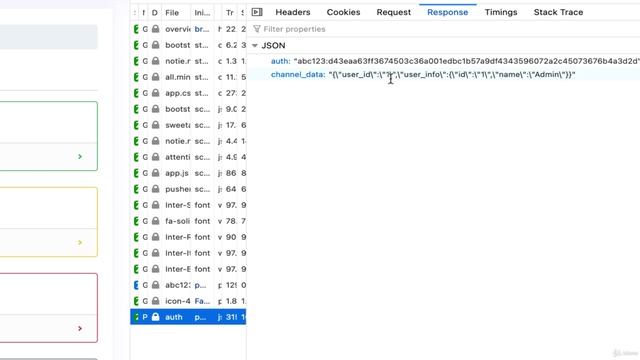
Task: Select the pusher script request row
Action: (x=189, y=189)
